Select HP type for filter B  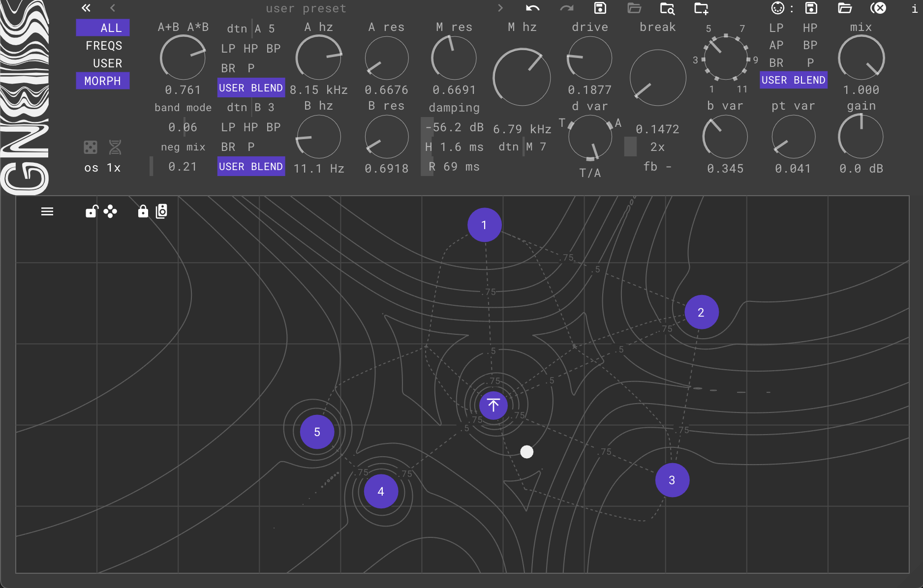click(251, 127)
